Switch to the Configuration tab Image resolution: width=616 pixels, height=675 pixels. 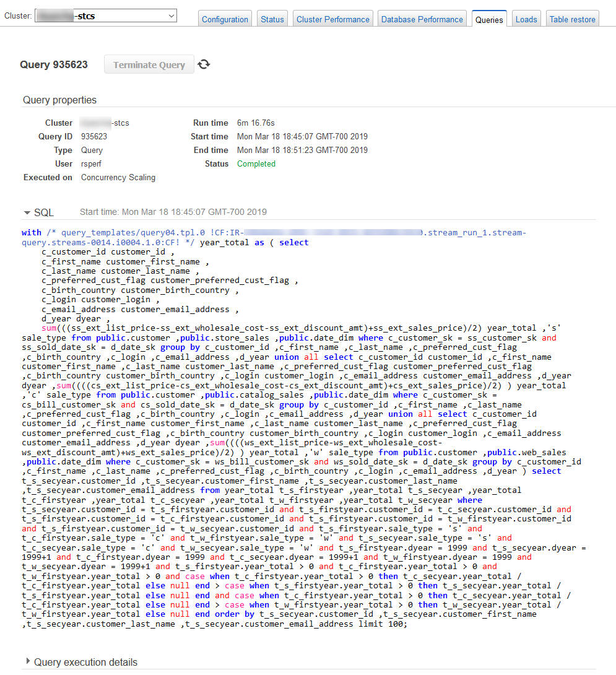tap(225, 19)
